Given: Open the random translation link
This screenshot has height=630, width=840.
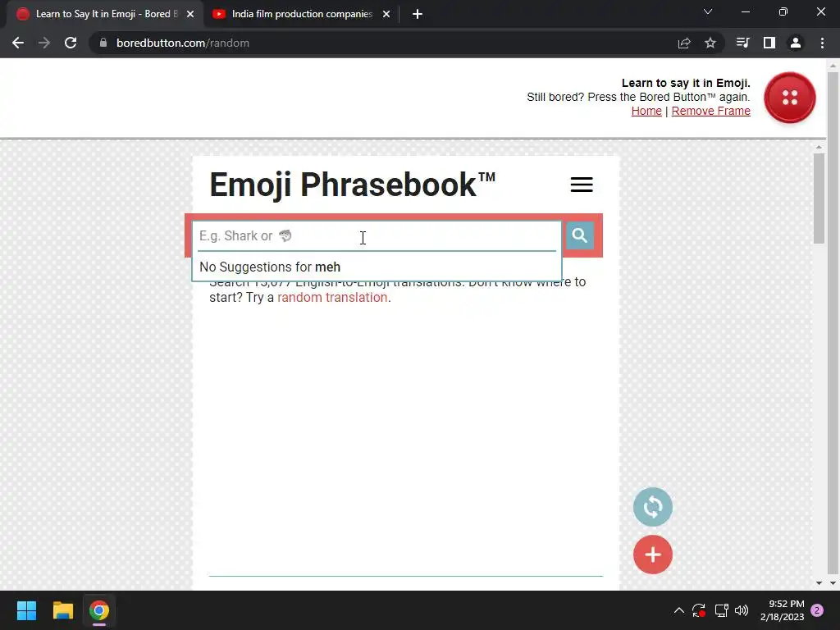Looking at the screenshot, I should (x=332, y=297).
